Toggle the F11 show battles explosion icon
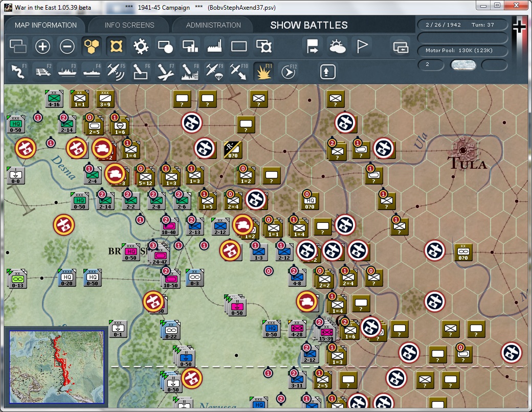This screenshot has height=412, width=532. [263, 72]
